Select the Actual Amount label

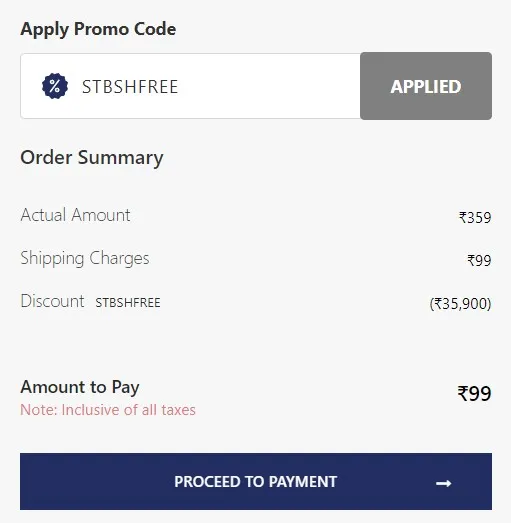coord(75,215)
